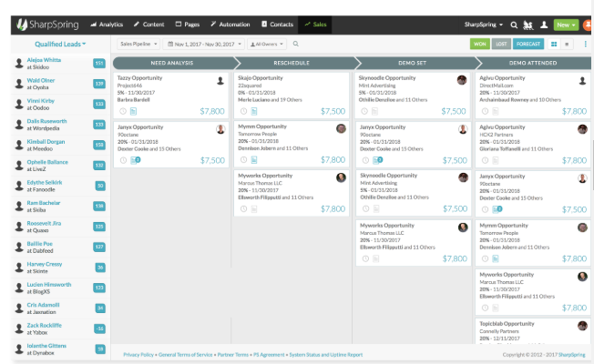The height and width of the screenshot is (364, 594).
Task: Open the Pages menu
Action: click(188, 25)
